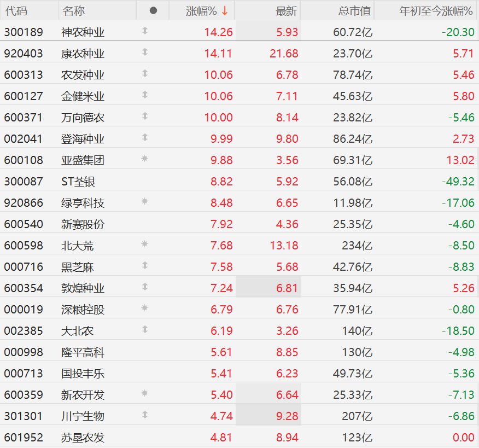Open the 国投丰乐 stock name
This screenshot has width=479, height=448.
83,374
